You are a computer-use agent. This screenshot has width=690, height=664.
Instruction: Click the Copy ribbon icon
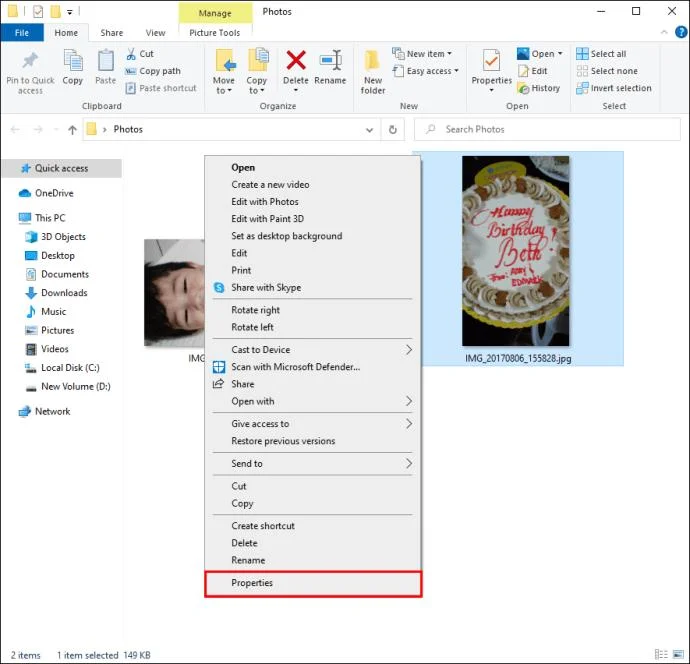(73, 60)
